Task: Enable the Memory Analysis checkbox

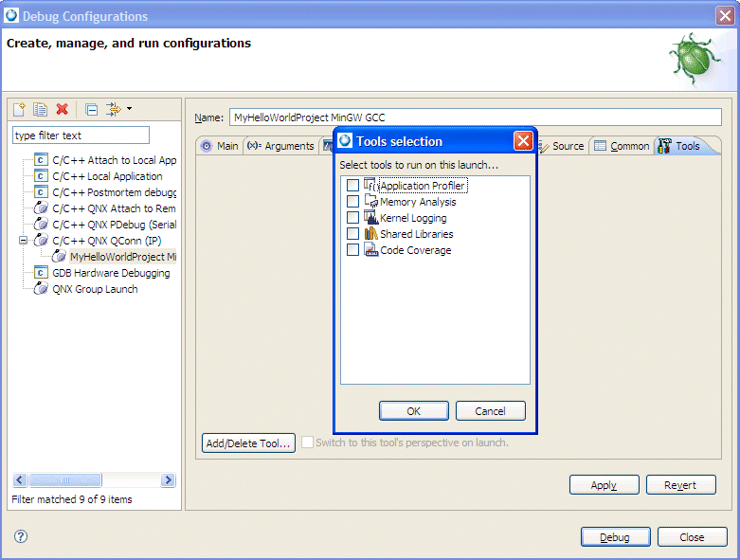Action: coord(352,202)
